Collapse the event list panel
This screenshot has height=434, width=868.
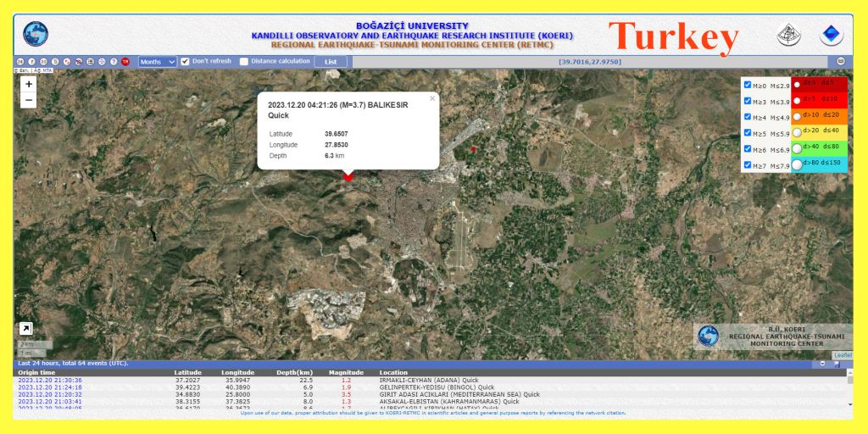tap(821, 364)
